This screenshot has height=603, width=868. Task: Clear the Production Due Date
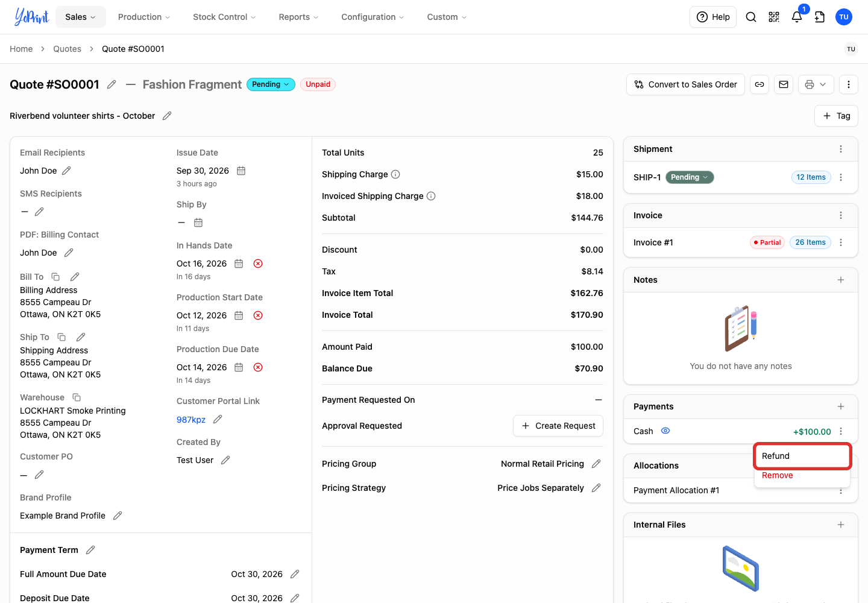click(258, 367)
